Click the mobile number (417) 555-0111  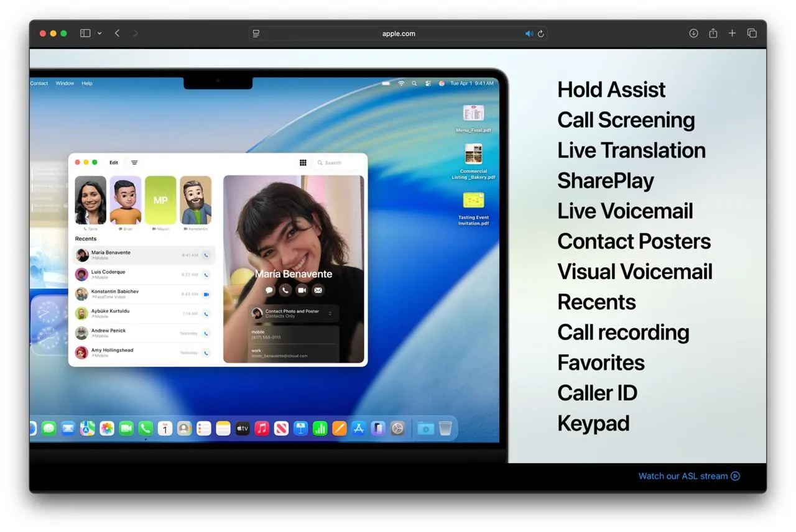[266, 337]
